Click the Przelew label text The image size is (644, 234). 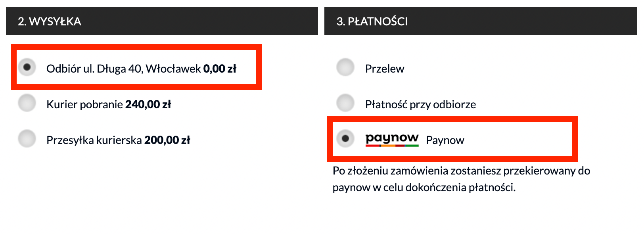[384, 68]
